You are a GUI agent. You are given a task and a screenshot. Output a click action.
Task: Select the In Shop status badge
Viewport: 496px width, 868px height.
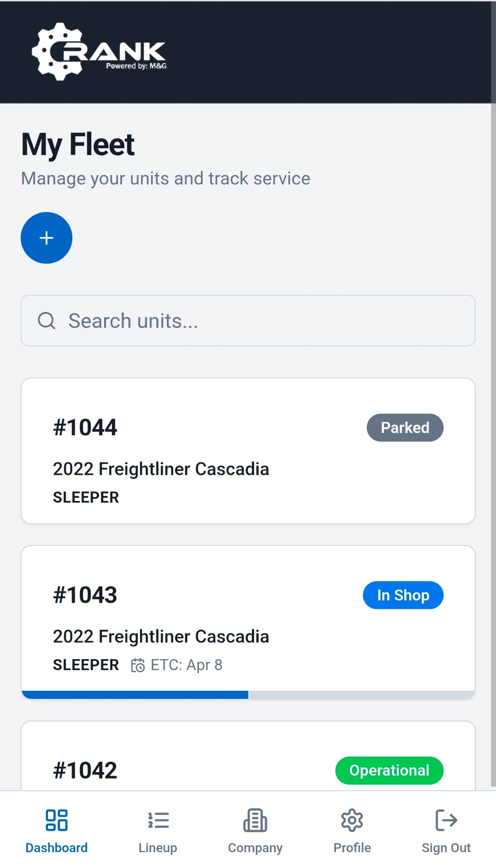(x=403, y=595)
